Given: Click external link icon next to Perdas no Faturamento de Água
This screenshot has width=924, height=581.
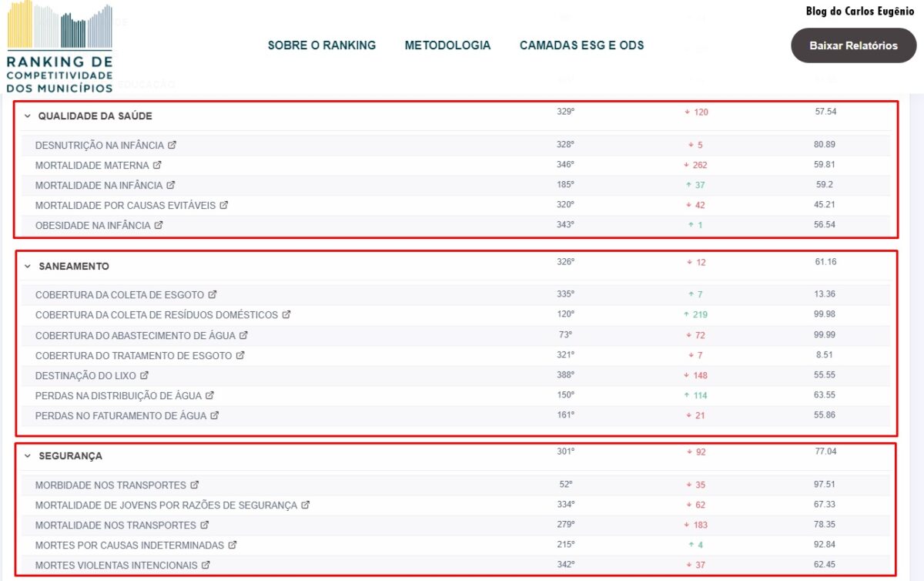Looking at the screenshot, I should pyautogui.click(x=215, y=415).
